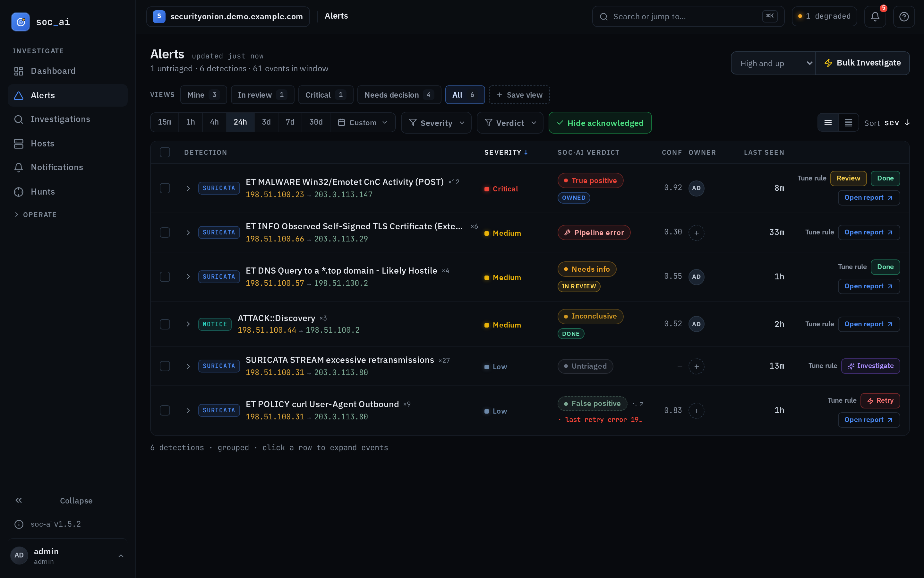924x578 pixels.
Task: Select the 7d time range
Action: [x=290, y=122]
